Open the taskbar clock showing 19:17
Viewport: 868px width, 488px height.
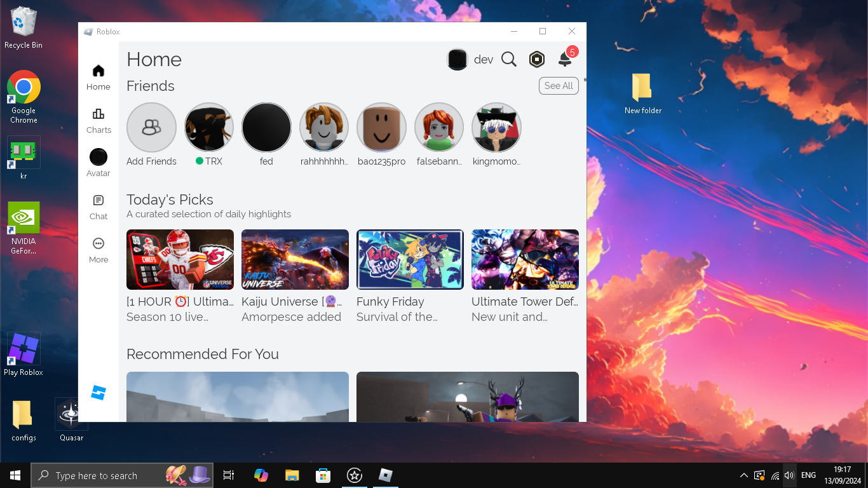click(843, 475)
